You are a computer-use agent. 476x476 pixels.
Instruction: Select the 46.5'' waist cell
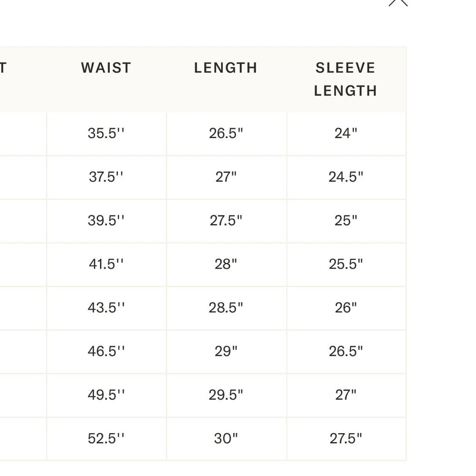click(x=106, y=352)
